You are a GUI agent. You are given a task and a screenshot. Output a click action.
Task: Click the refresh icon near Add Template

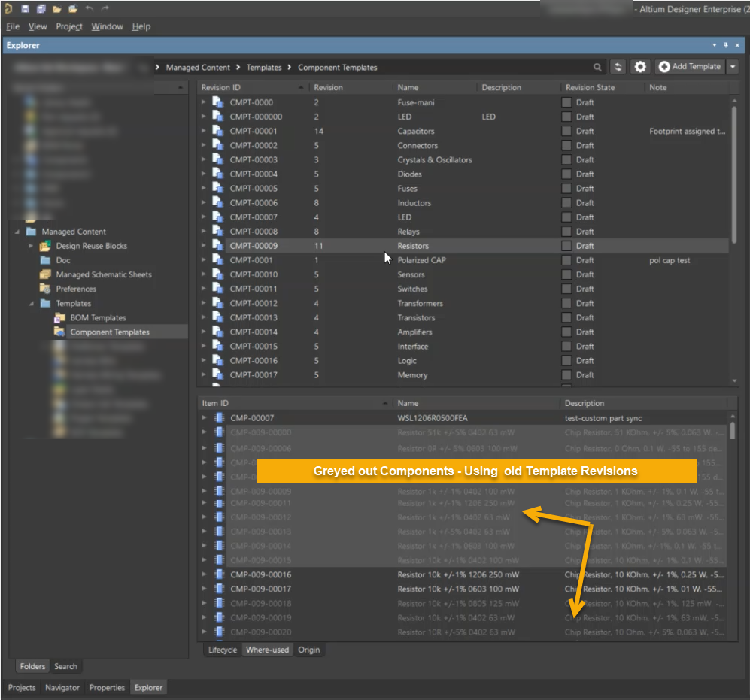[618, 67]
